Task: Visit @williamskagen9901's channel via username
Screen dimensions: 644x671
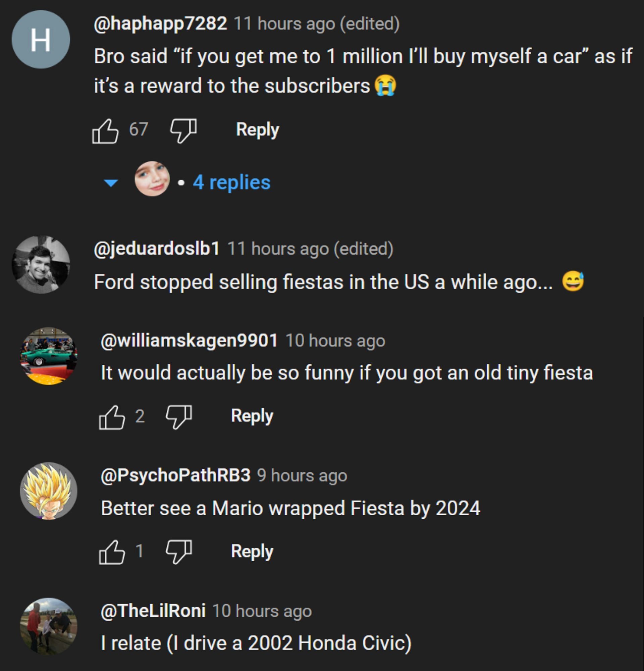Action: 189,341
